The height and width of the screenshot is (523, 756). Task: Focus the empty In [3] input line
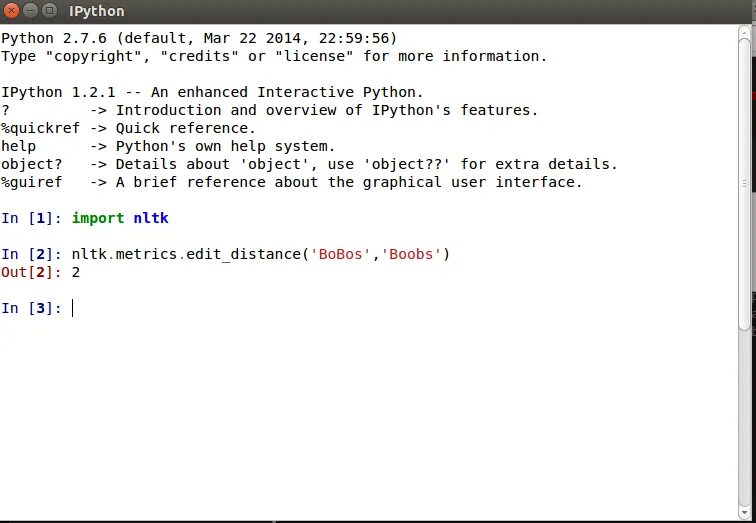tap(300, 308)
